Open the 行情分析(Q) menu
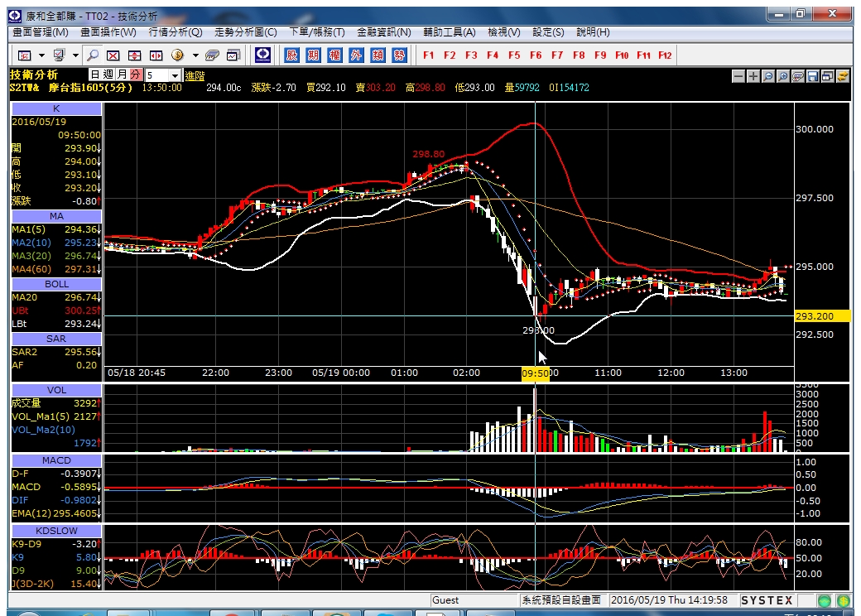Screen dimensions: 861x616 tap(176, 32)
